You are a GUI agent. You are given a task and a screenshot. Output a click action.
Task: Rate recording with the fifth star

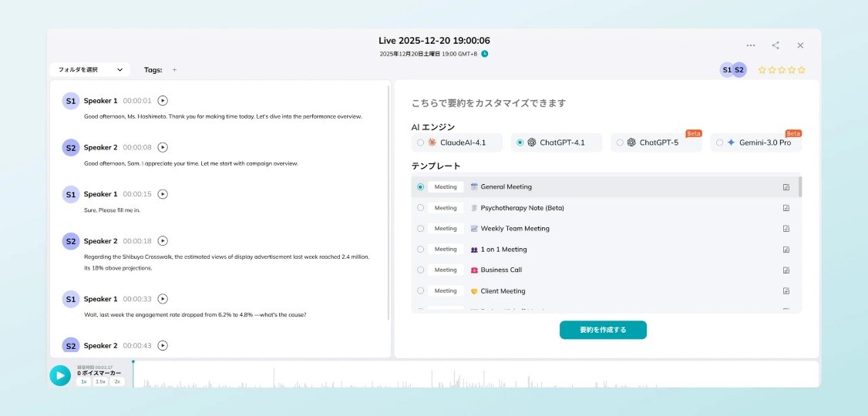pos(802,70)
